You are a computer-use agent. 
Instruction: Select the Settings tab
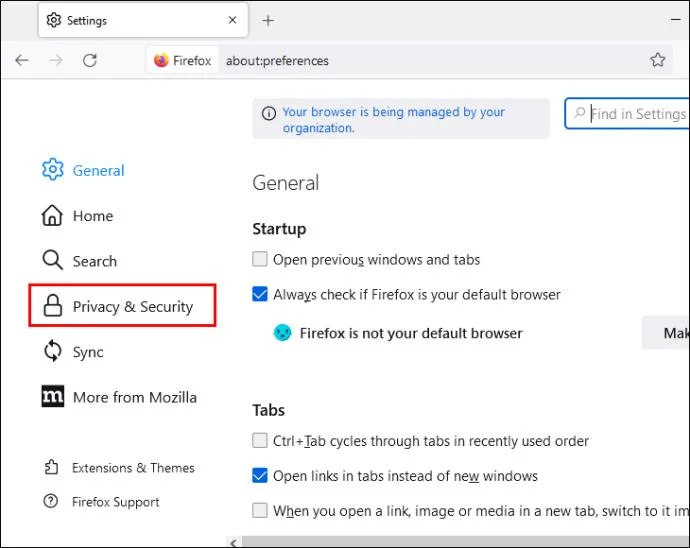point(143,20)
